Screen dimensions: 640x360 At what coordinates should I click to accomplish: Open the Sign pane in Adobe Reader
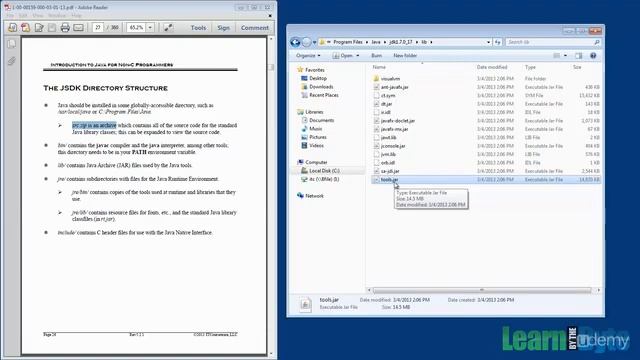[223, 28]
